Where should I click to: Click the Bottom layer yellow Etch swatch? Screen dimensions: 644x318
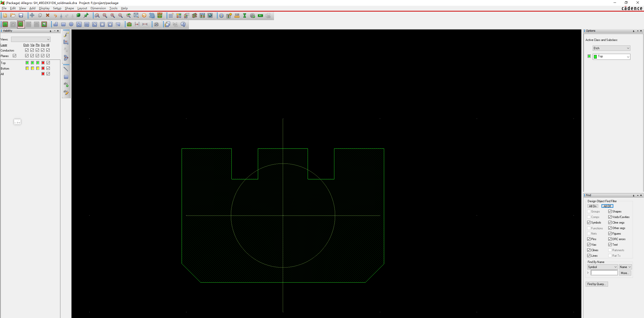tap(27, 68)
